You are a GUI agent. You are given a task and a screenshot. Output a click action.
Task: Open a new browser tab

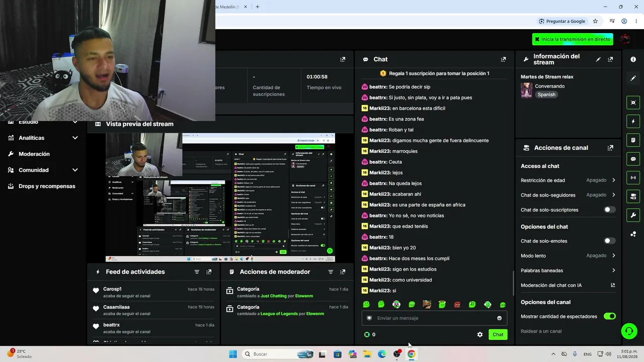[x=257, y=7]
